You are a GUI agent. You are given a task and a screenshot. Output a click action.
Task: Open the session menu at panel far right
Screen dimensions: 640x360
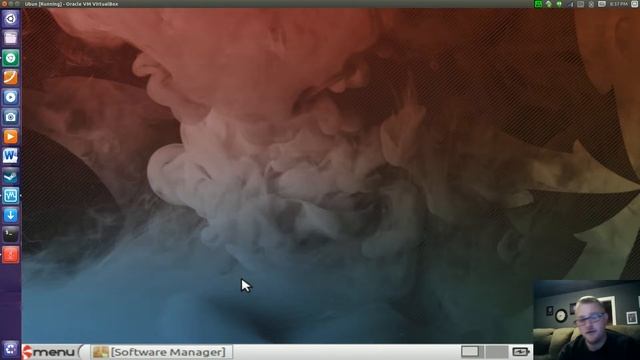(635, 4)
